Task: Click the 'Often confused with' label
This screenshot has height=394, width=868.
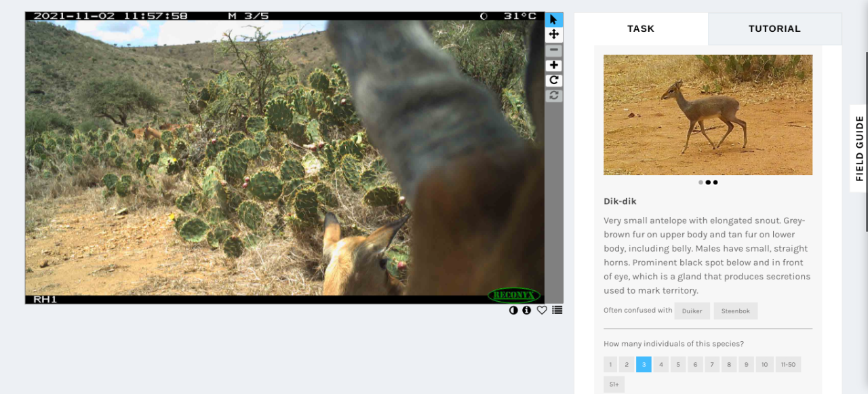Action: [637, 311]
